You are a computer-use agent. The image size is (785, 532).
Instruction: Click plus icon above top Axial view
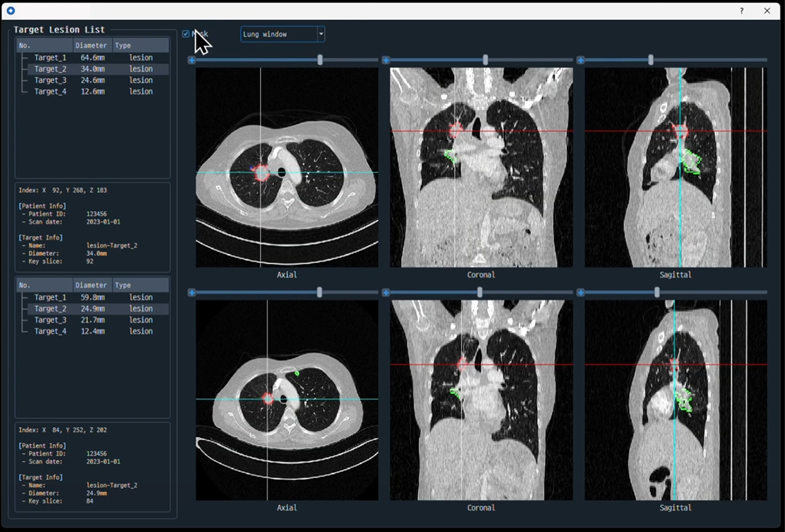(192, 61)
